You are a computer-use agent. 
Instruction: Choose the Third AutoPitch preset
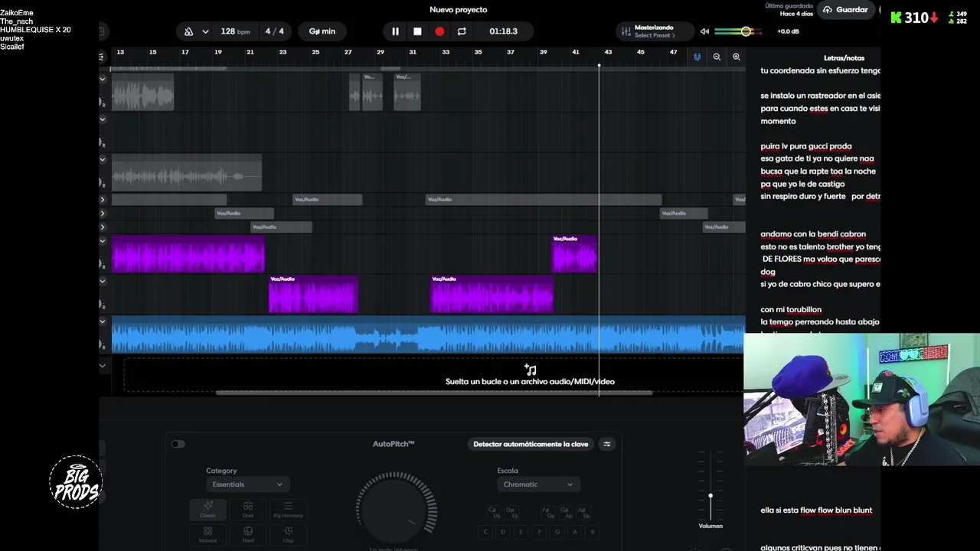(x=248, y=533)
